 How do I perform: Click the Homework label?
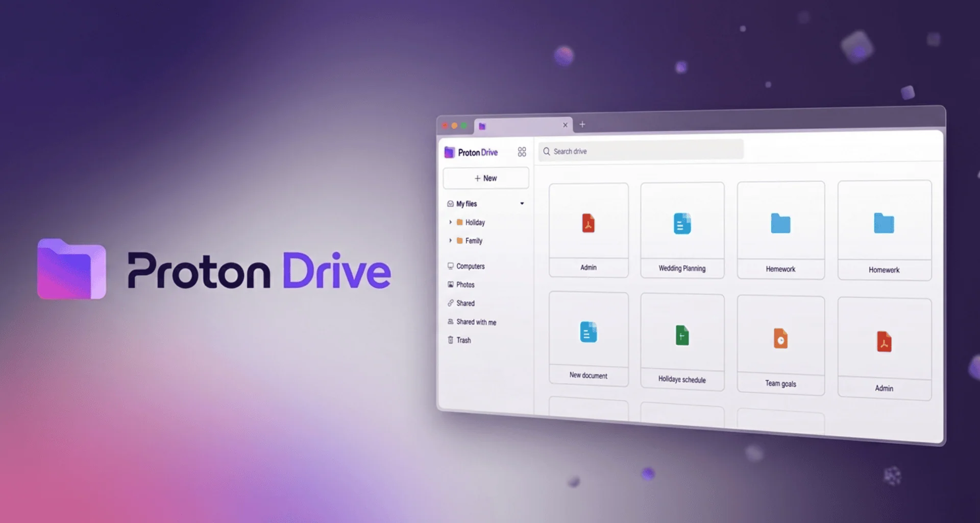click(884, 270)
